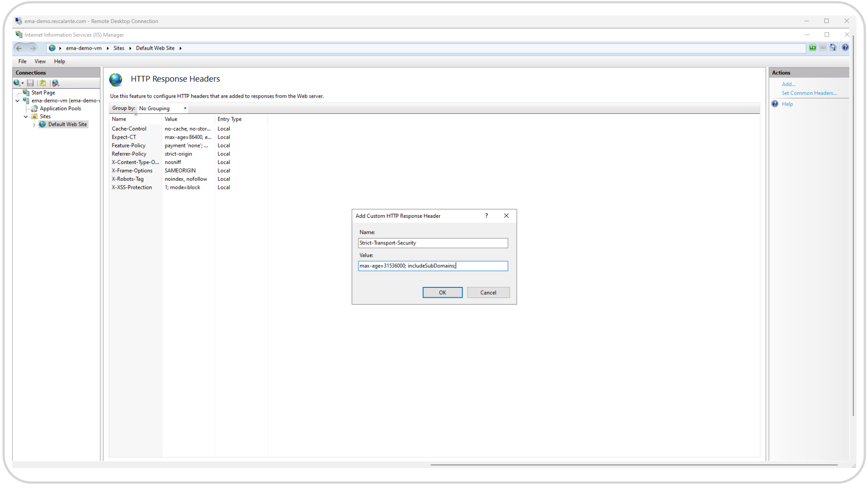
Task: Collapse the Sites tree node
Action: [x=26, y=117]
